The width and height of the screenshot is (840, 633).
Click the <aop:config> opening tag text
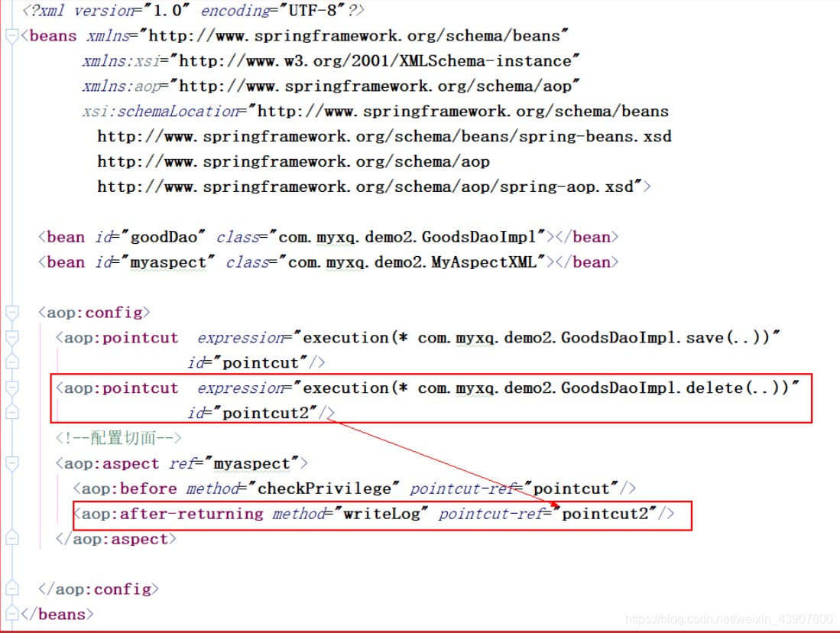94,313
